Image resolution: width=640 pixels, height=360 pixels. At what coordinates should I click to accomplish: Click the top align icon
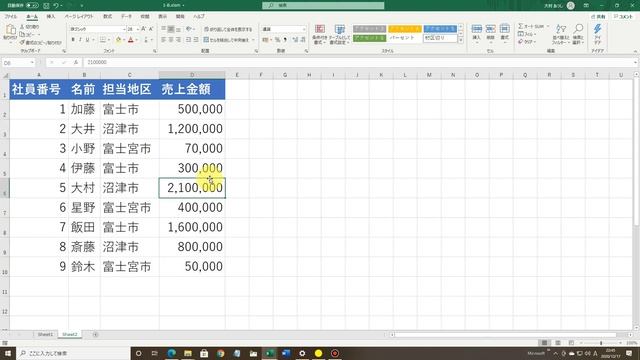163,29
